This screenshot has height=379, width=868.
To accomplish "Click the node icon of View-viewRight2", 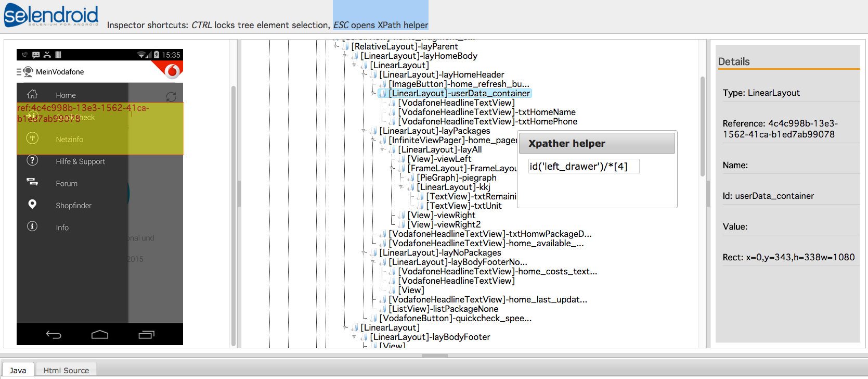I will 401,225.
